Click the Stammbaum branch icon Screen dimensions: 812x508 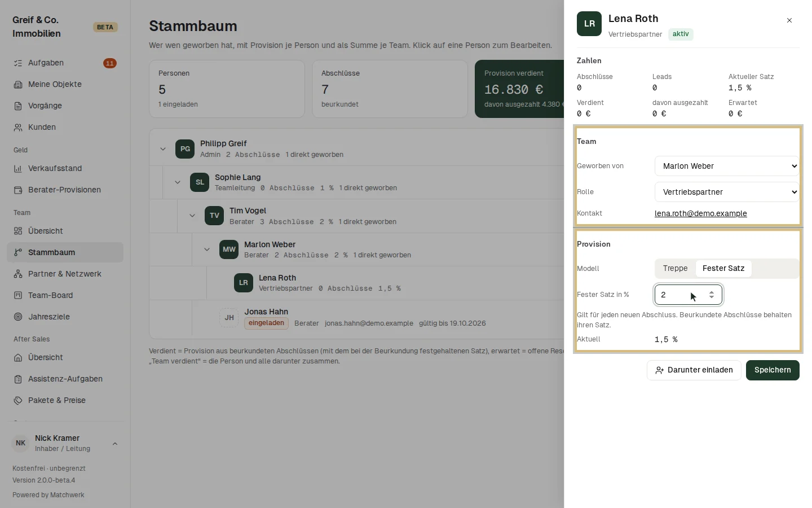click(x=18, y=252)
